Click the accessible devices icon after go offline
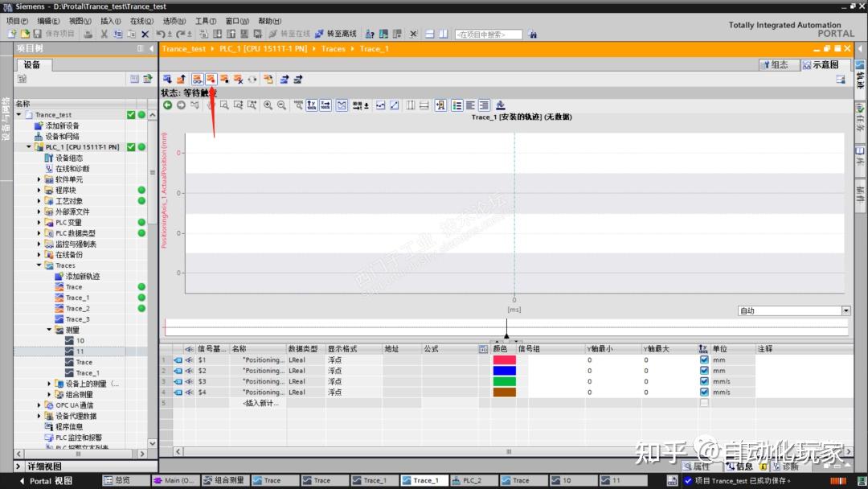This screenshot has width=868, height=489. pos(370,34)
